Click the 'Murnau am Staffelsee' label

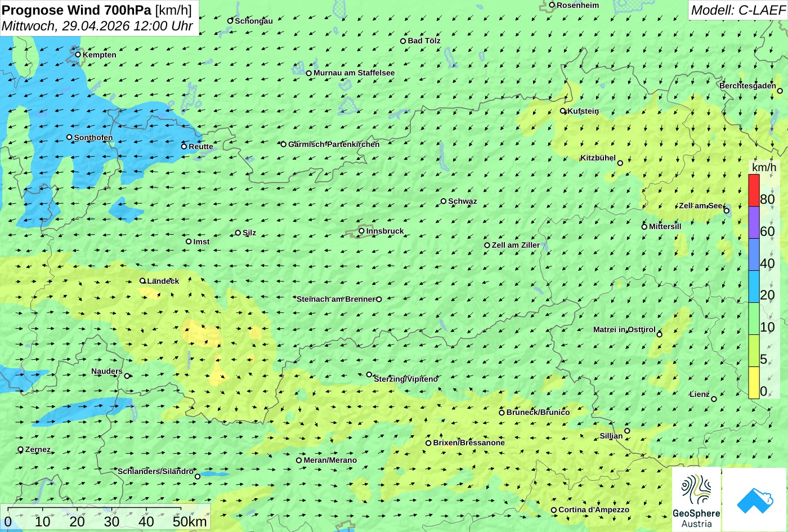coord(354,73)
